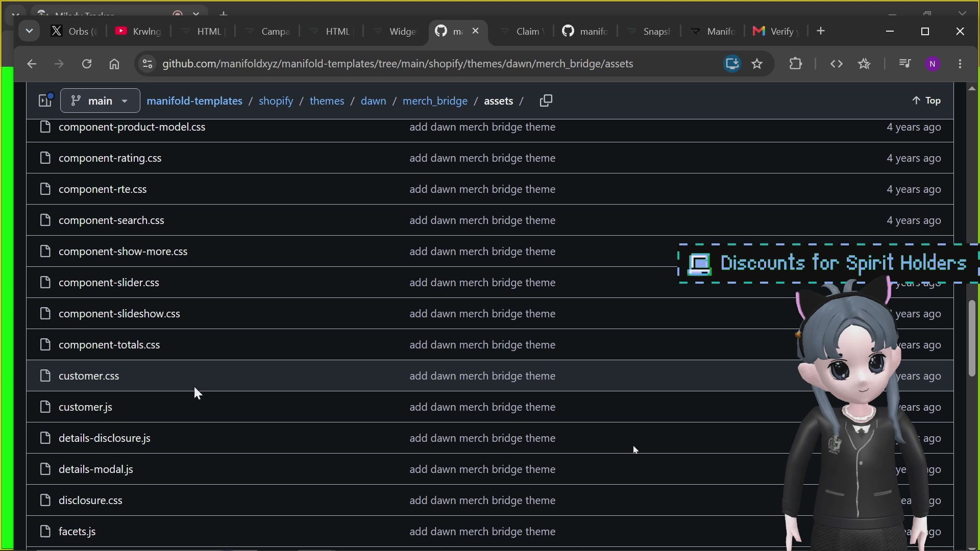This screenshot has height=551, width=980.
Task: Click the file icon beside customer.css
Action: [x=45, y=376]
